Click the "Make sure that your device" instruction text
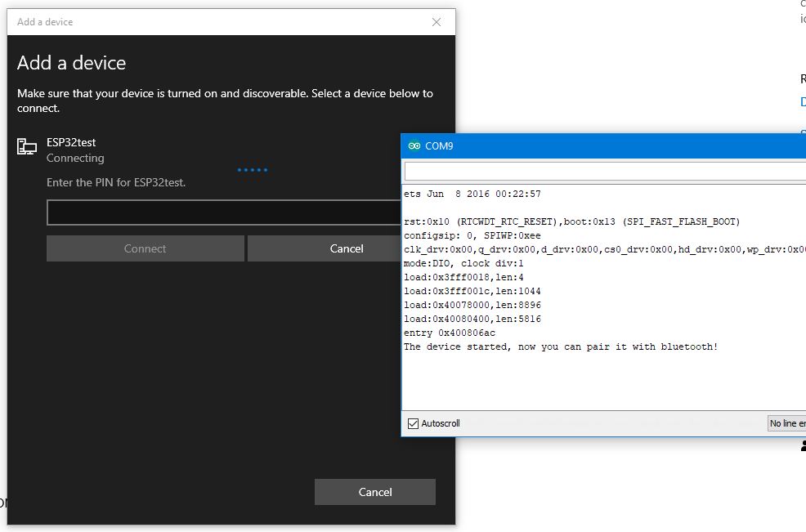This screenshot has height=532, width=806. point(225,101)
